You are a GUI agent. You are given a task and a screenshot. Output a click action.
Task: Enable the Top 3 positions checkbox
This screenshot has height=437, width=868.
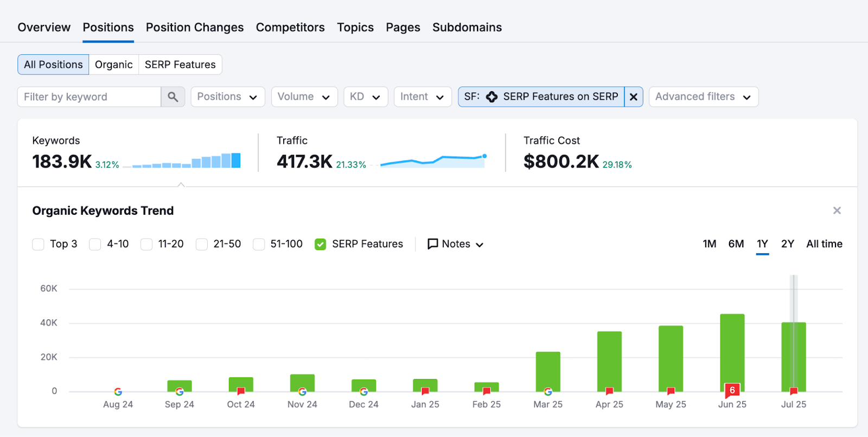(x=39, y=245)
